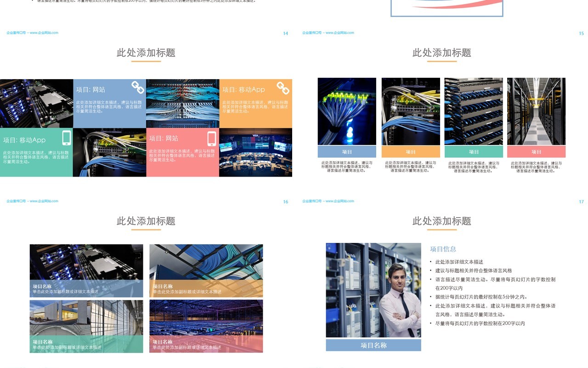Click the blue 项目 label on slide 15

(x=347, y=152)
